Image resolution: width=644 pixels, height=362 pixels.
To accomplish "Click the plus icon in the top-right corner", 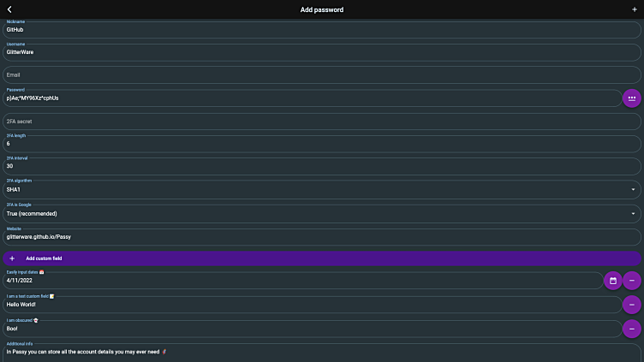I will (x=634, y=9).
